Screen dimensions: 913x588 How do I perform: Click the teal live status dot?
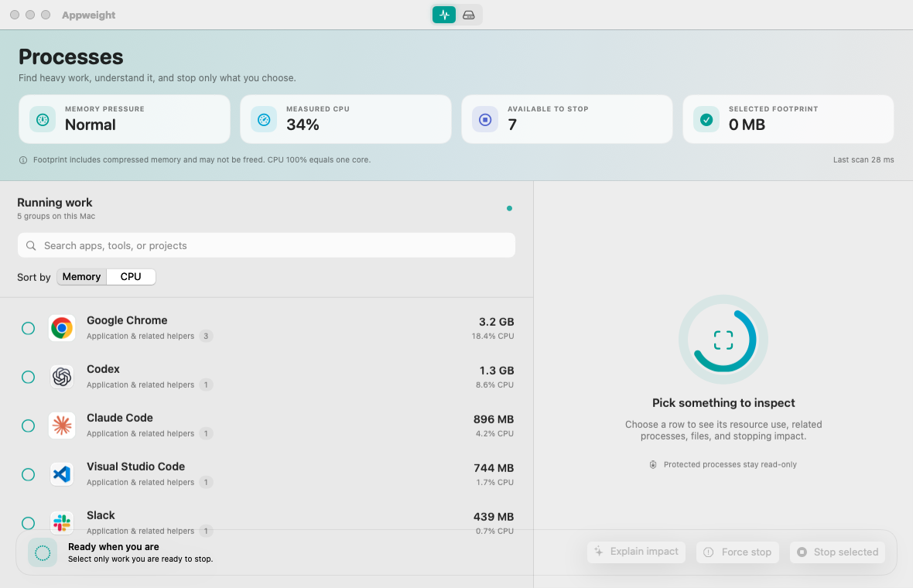coord(509,208)
